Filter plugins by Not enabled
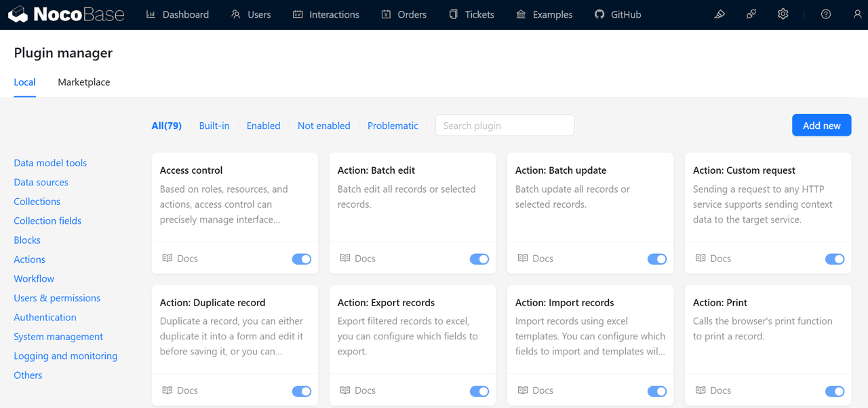This screenshot has height=408, width=868. pos(324,126)
